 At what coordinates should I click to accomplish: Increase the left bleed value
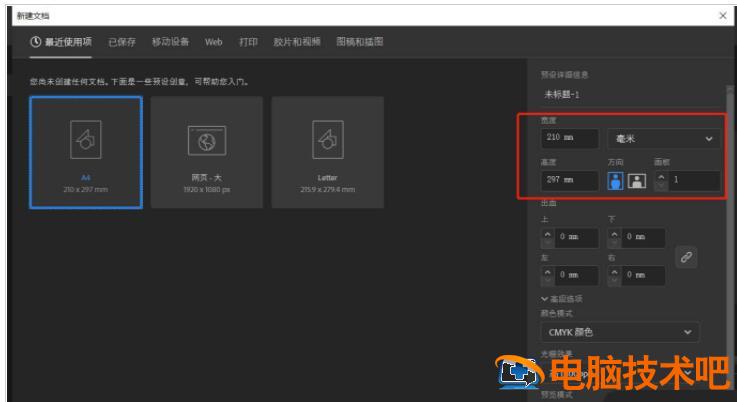(x=547, y=272)
